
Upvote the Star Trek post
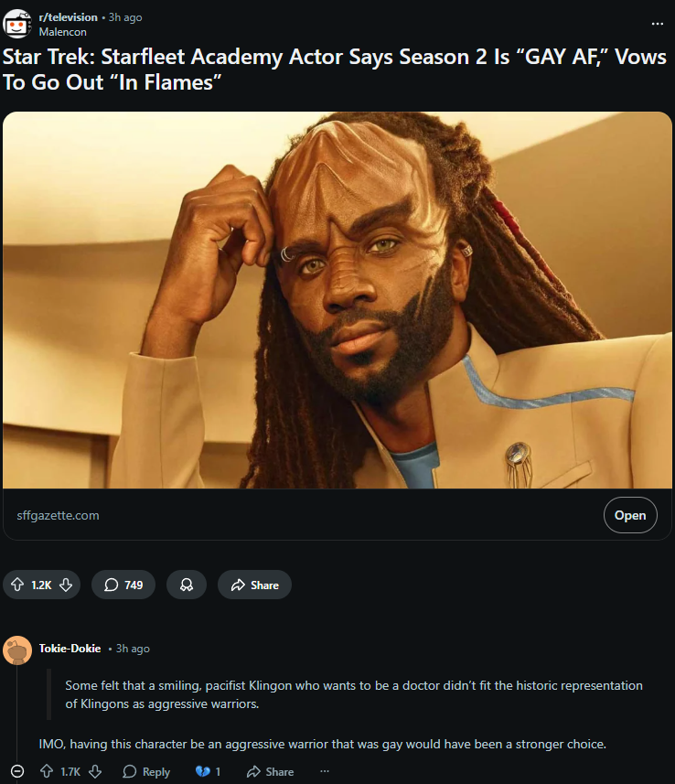(x=17, y=585)
